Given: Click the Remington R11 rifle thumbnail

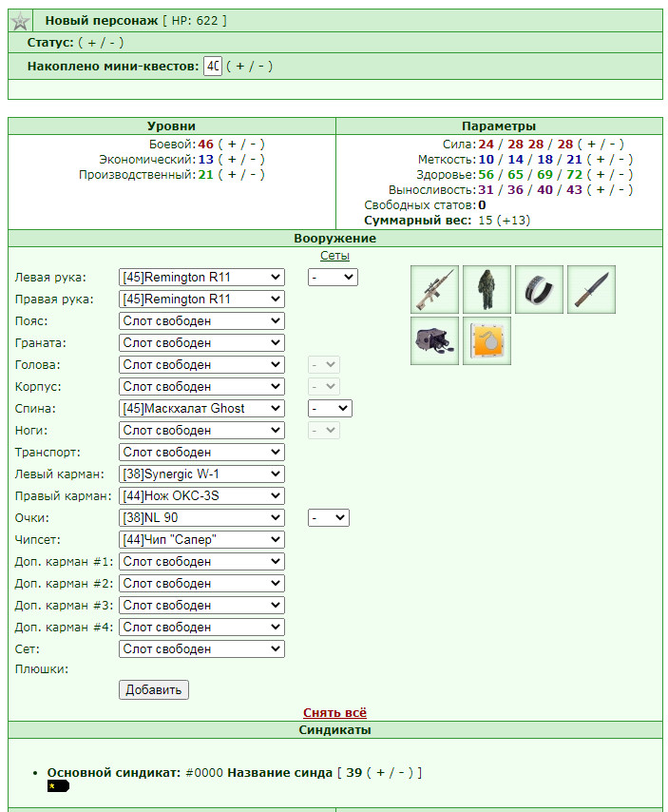Looking at the screenshot, I should pos(434,289).
